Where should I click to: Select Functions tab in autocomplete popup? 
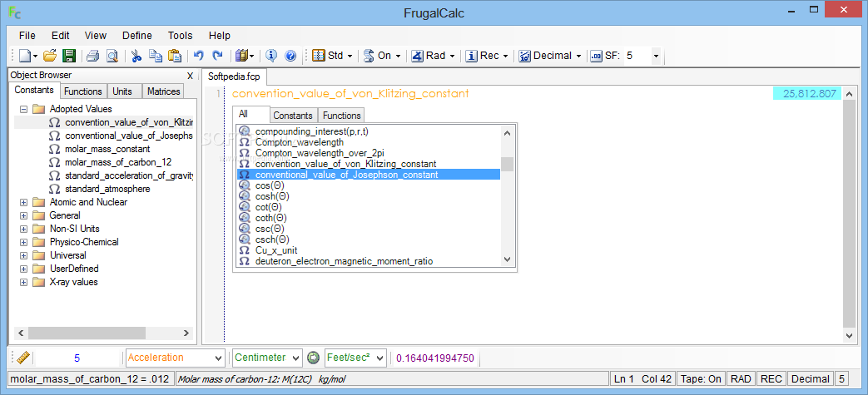click(341, 116)
